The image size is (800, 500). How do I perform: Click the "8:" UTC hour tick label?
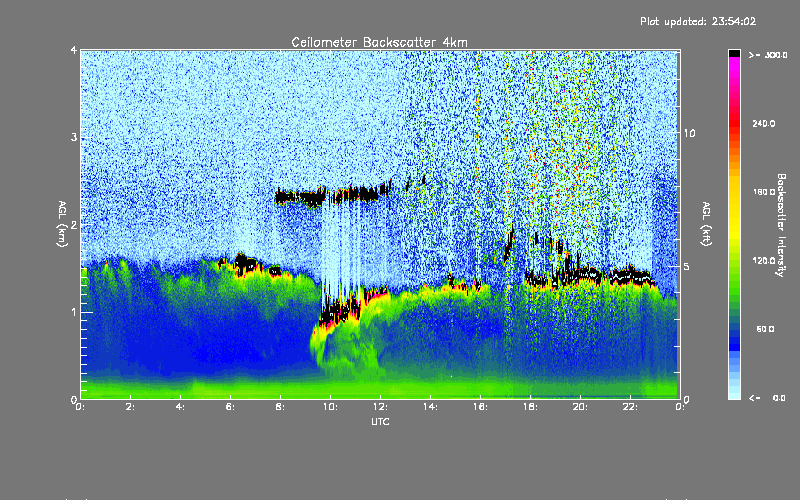click(x=281, y=407)
